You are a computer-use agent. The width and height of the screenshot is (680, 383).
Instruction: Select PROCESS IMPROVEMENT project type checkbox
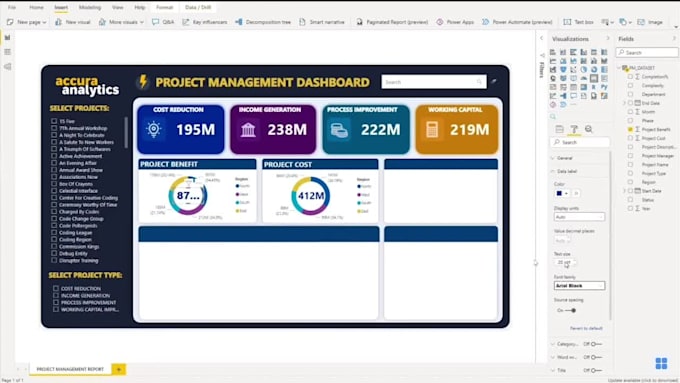point(56,302)
